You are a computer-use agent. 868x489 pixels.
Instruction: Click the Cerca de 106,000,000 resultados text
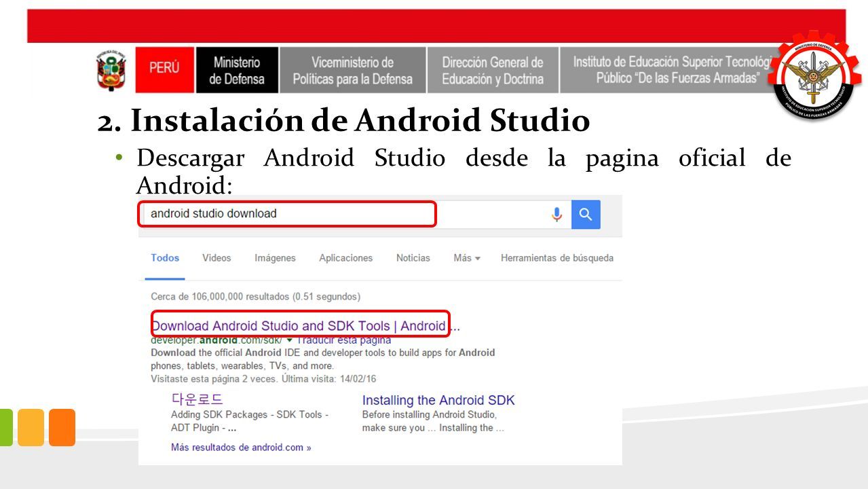255,297
